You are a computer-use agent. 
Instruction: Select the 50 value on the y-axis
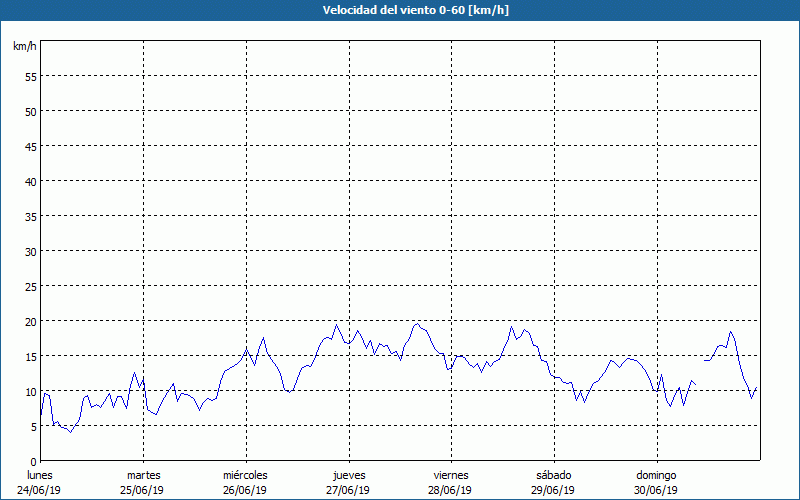click(x=31, y=112)
